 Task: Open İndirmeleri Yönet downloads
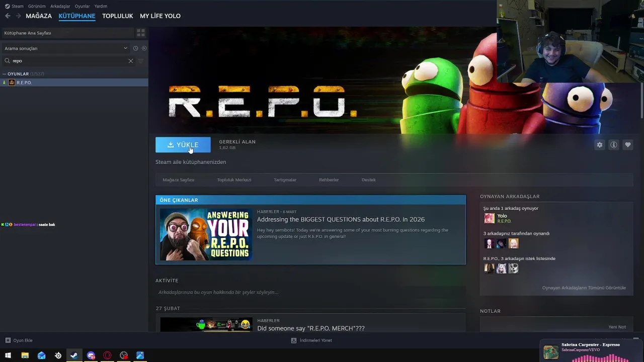tap(311, 340)
